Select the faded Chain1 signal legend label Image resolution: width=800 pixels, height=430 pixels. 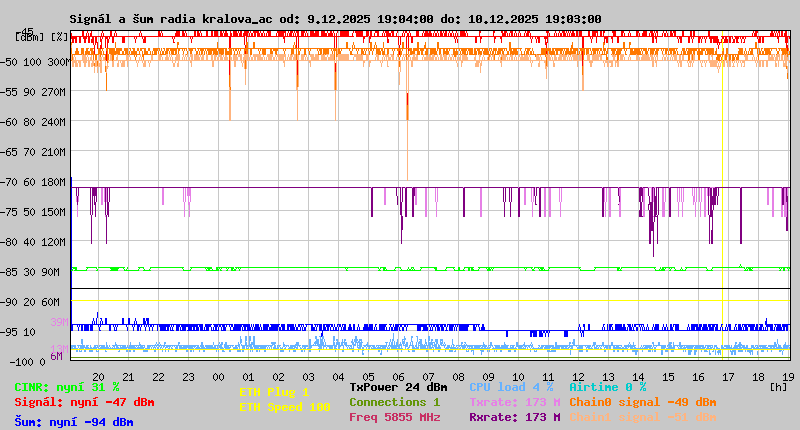[x=642, y=417]
